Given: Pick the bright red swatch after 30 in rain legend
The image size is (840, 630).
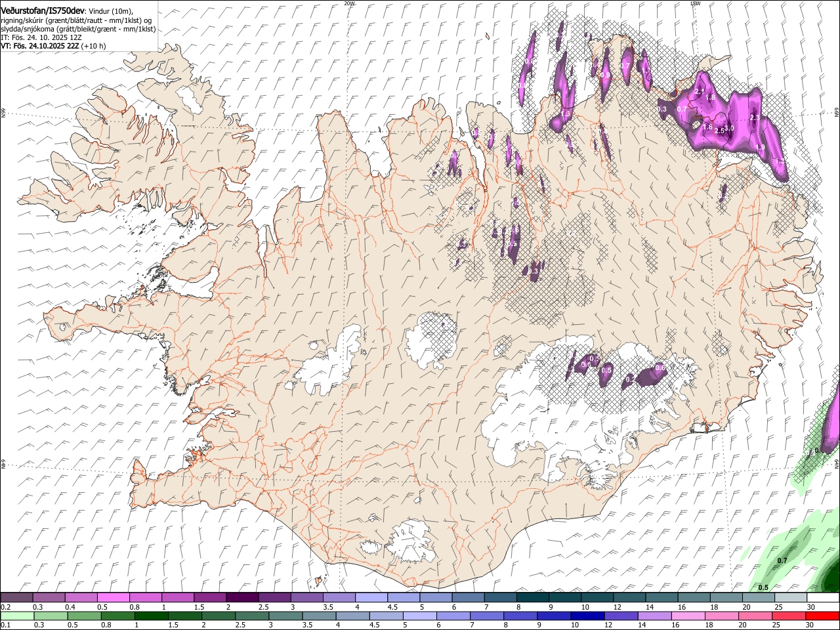Looking at the screenshot, I should click(822, 616).
